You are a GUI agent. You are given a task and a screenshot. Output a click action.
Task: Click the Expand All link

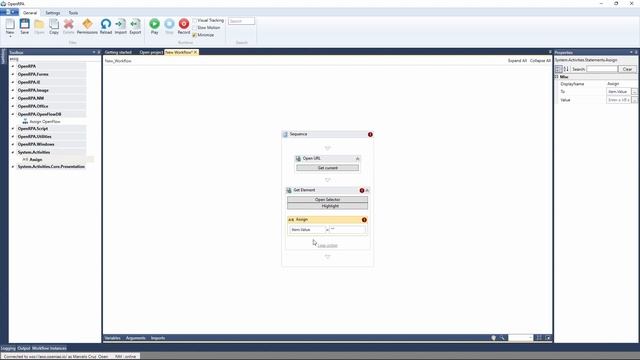pyautogui.click(x=517, y=60)
